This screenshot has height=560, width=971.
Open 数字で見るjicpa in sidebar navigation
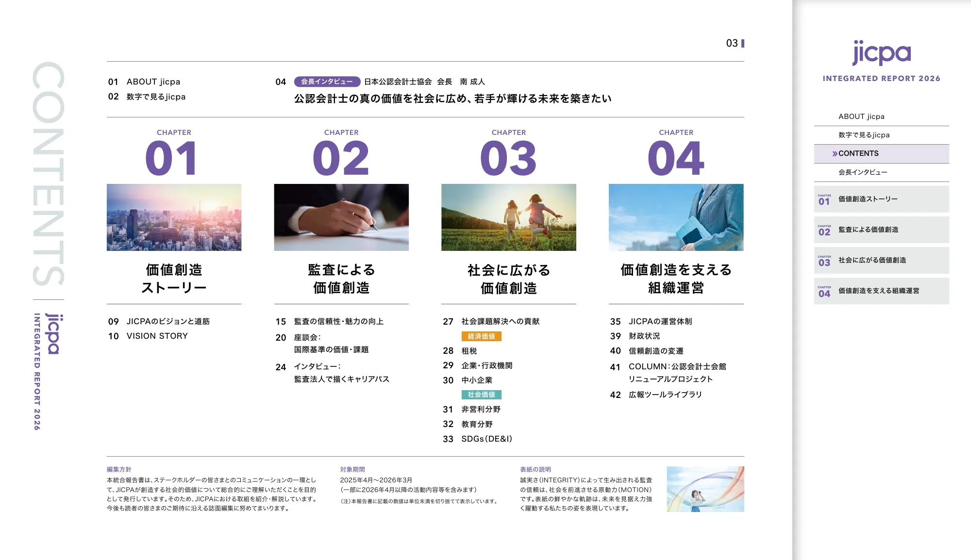(881, 135)
